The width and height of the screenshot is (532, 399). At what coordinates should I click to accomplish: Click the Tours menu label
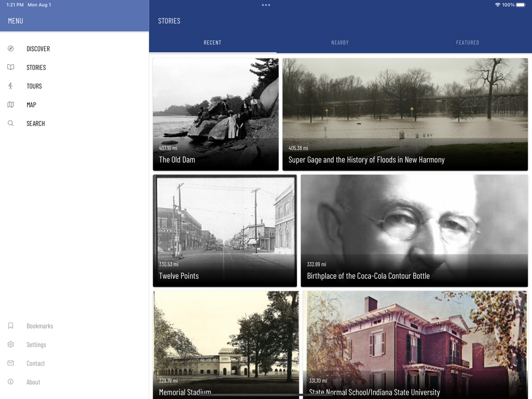click(x=34, y=86)
